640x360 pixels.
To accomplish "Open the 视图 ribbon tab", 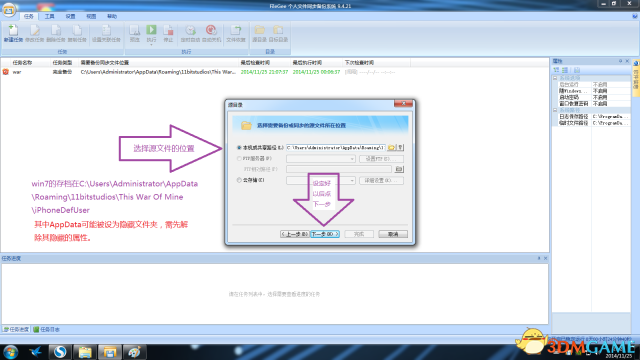I will [91, 16].
